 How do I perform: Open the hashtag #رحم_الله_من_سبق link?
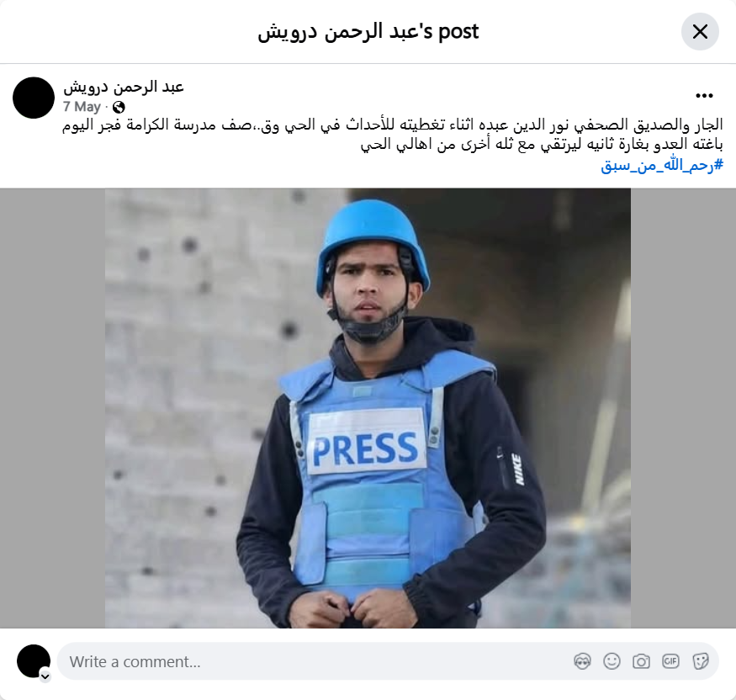[x=662, y=165]
